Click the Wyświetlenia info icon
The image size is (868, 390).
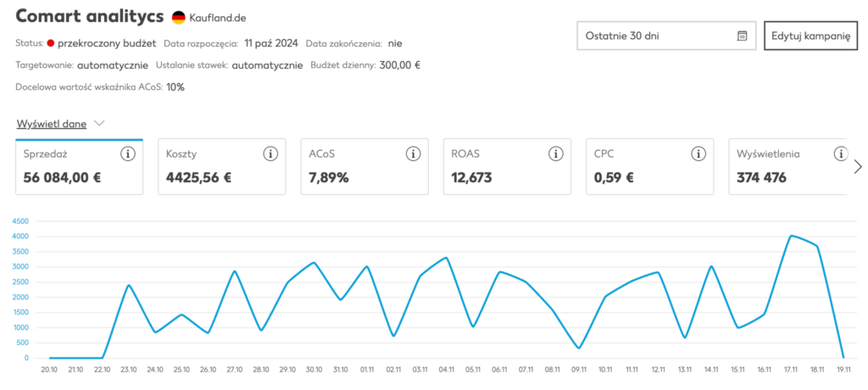[x=840, y=154]
